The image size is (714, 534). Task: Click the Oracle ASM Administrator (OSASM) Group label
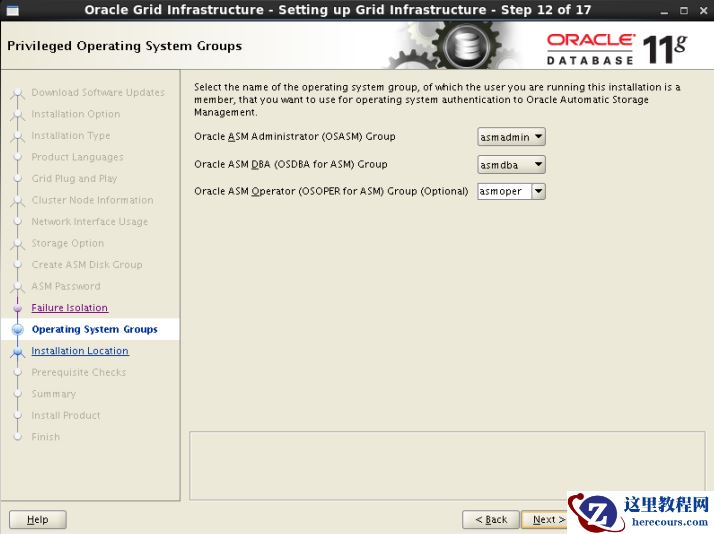coord(295,137)
